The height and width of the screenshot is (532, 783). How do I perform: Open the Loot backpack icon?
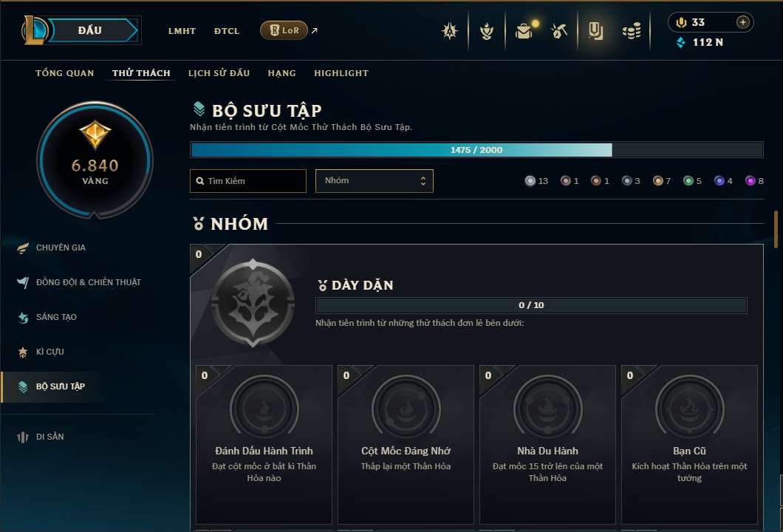[524, 31]
